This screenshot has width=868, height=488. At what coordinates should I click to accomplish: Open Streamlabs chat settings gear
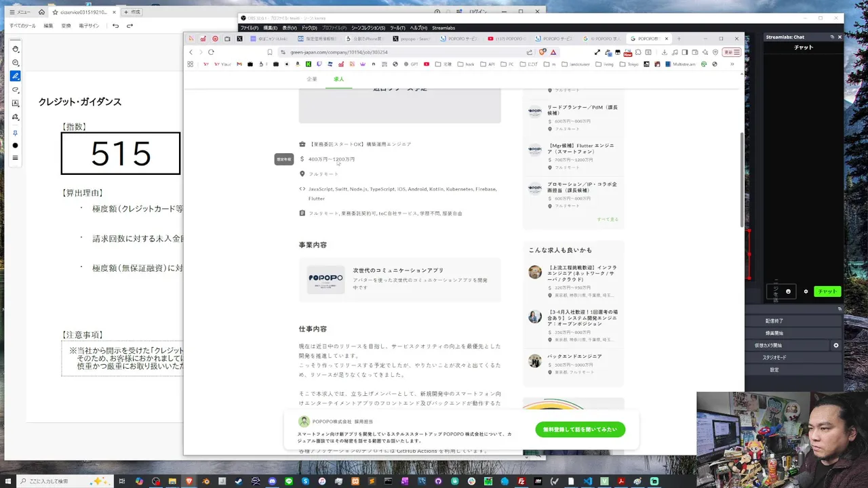click(x=806, y=291)
